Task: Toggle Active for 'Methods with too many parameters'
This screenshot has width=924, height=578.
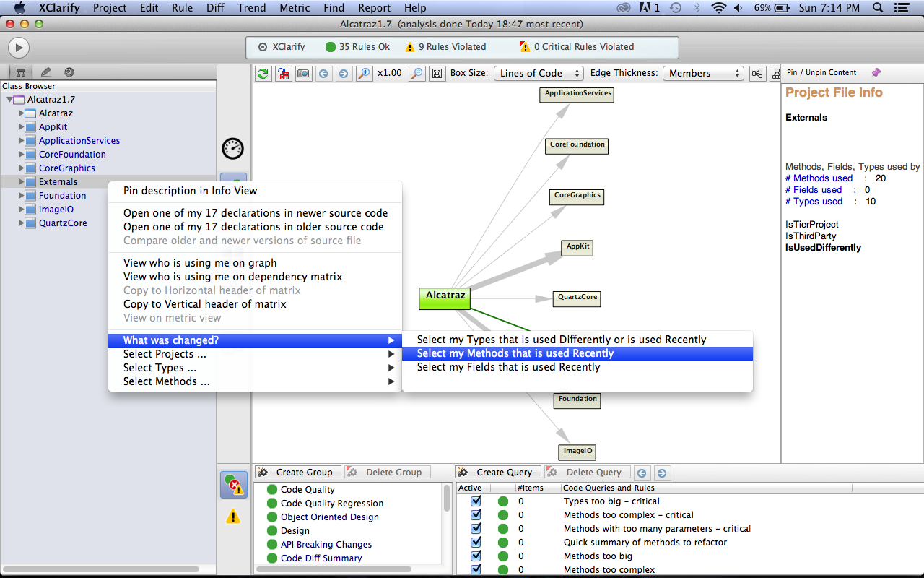Action: 476,528
